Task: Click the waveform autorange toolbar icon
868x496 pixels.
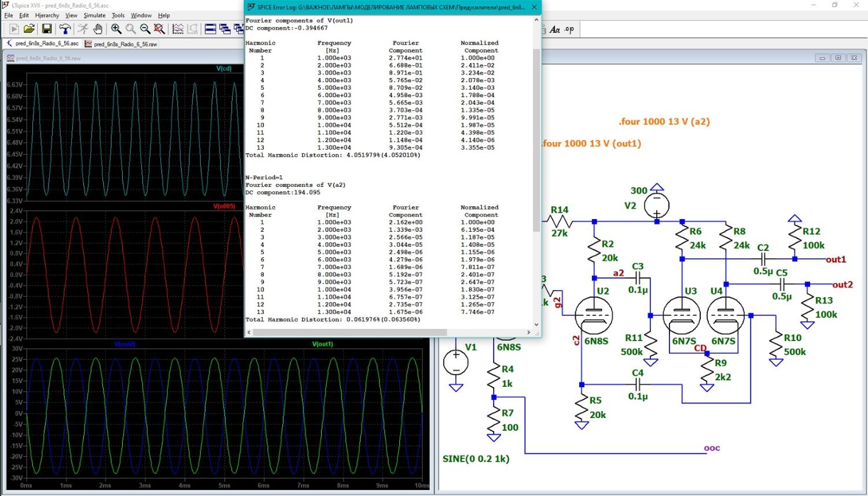Action: (x=178, y=29)
